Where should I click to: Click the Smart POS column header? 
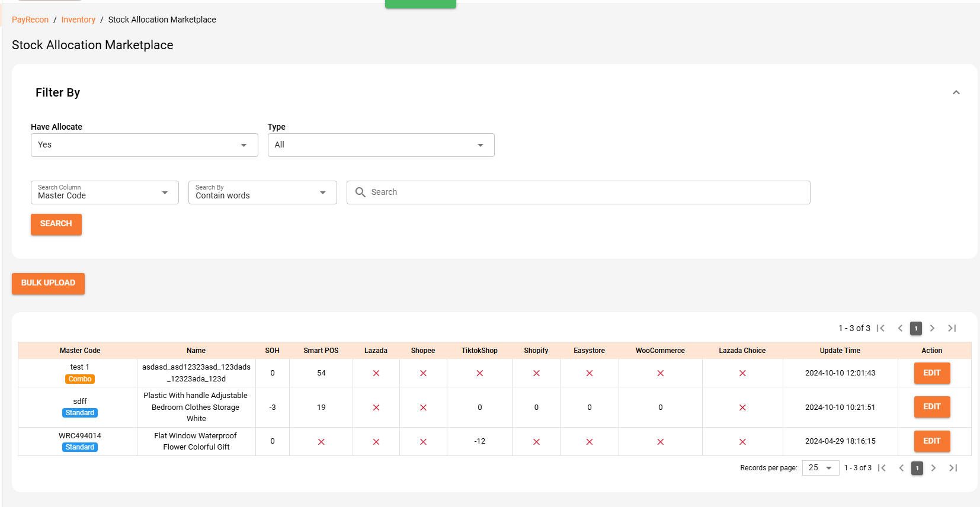[x=321, y=351]
